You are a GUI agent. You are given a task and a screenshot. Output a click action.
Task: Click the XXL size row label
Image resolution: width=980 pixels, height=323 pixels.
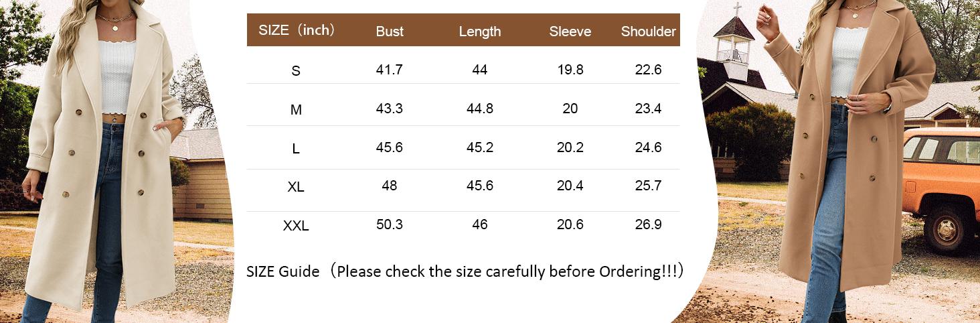296,227
